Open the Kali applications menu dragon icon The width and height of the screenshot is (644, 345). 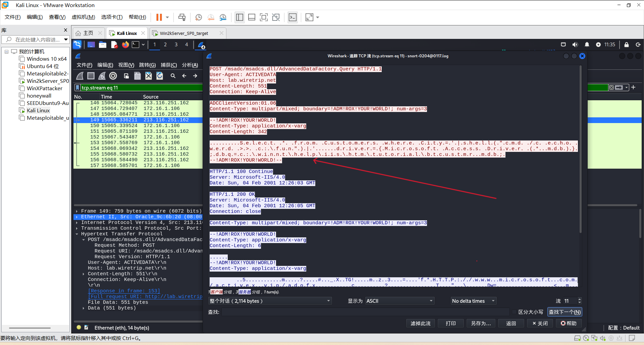click(x=77, y=45)
